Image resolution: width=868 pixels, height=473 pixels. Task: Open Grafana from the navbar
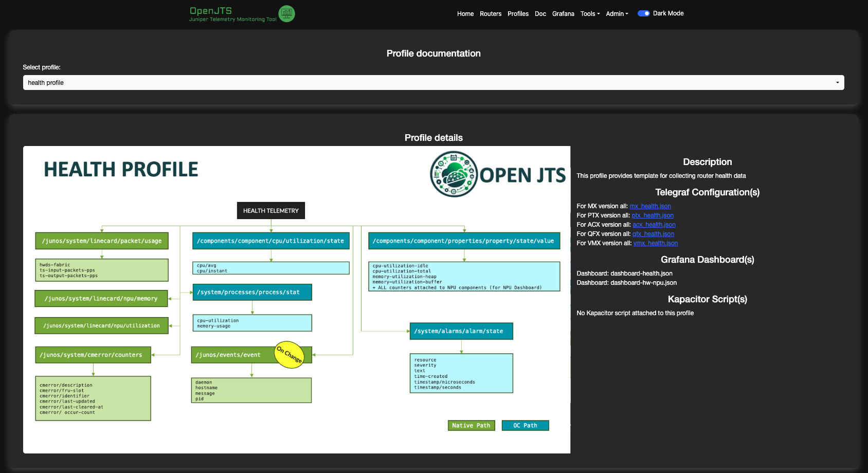(563, 14)
